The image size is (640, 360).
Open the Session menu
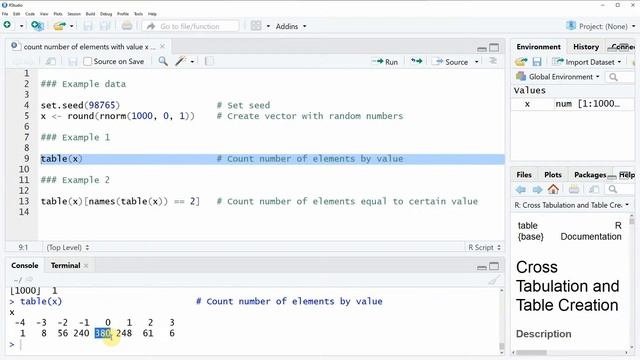pos(74,14)
